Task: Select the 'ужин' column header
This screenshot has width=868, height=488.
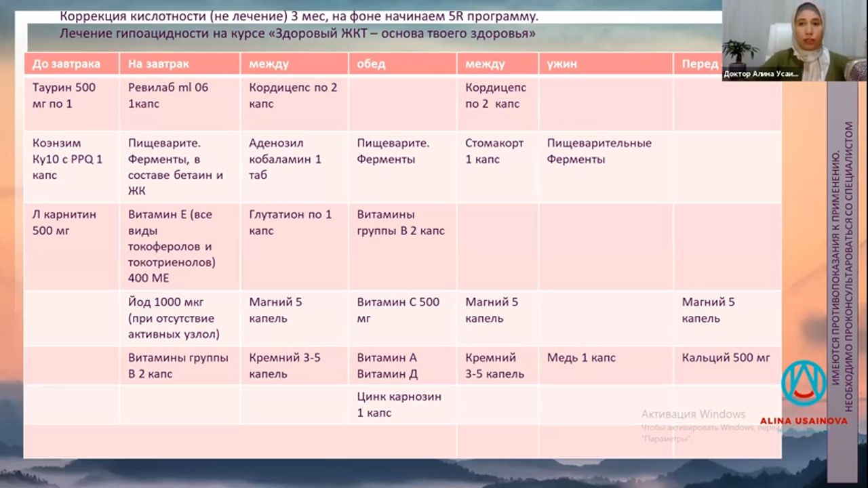Action: (x=562, y=64)
